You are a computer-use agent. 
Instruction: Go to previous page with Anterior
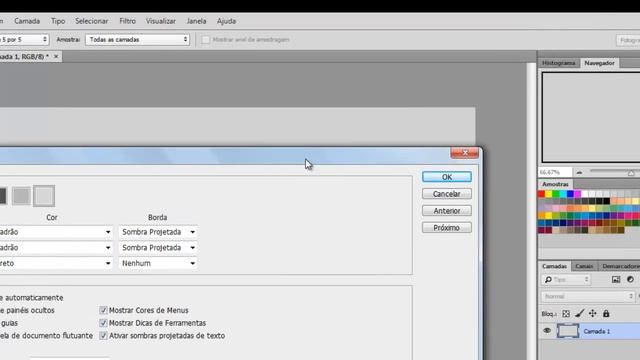tap(447, 211)
